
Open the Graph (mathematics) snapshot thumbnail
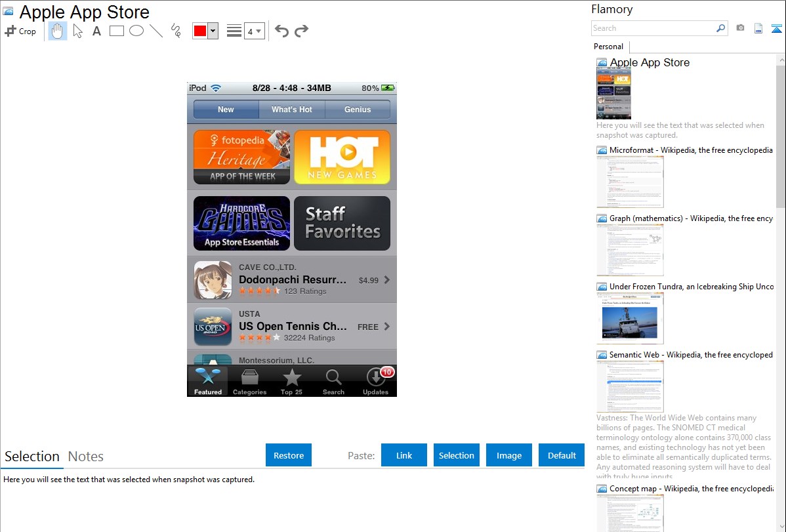630,250
